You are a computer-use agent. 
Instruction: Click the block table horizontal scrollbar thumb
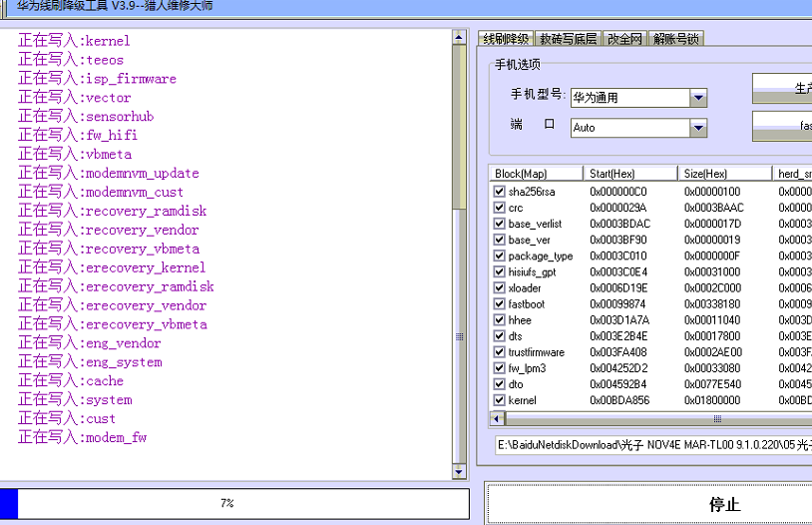coord(658,418)
